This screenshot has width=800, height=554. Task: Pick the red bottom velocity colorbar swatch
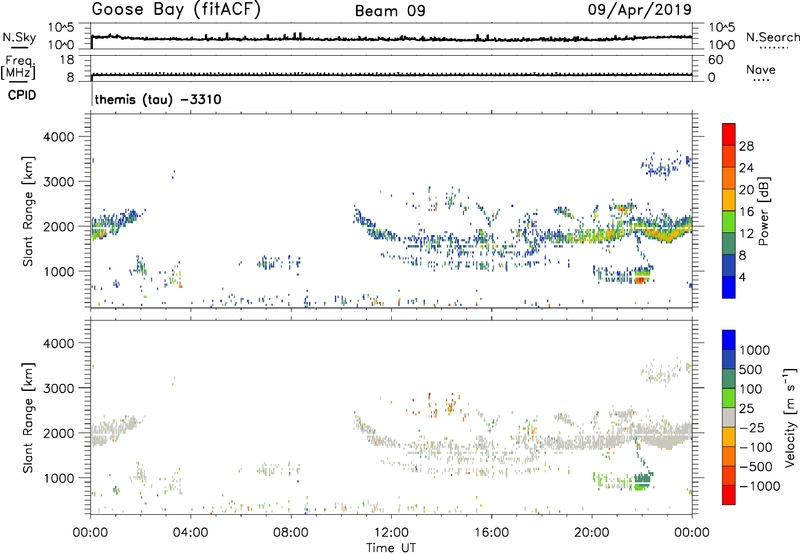729,495
